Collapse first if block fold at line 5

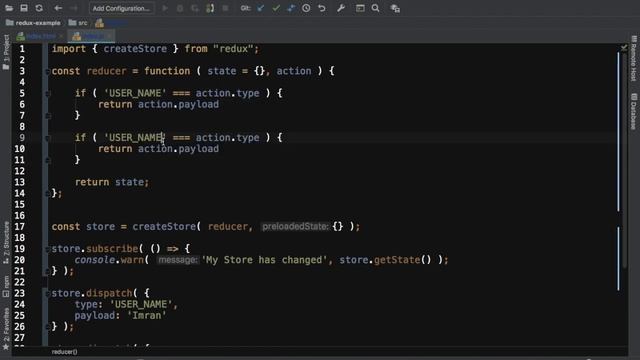click(47, 93)
